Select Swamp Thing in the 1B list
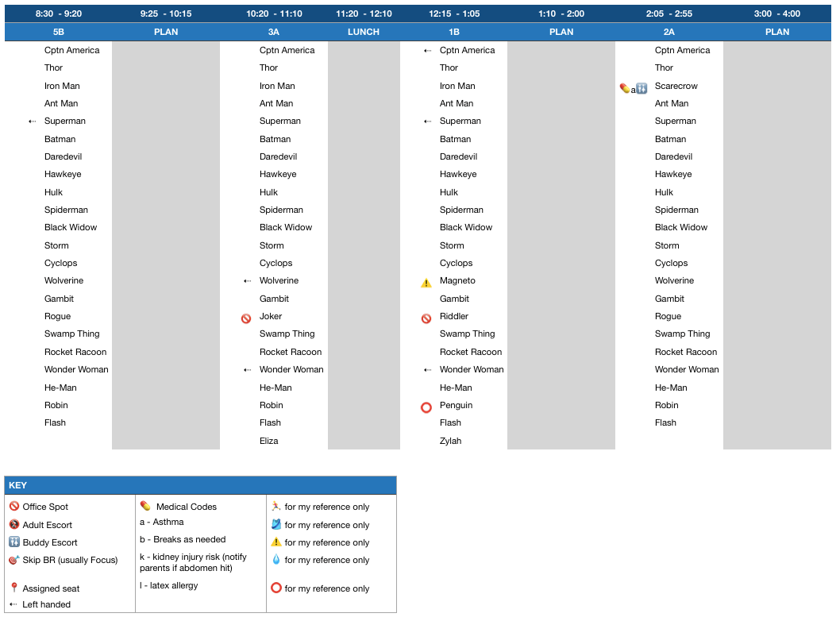 click(x=467, y=334)
